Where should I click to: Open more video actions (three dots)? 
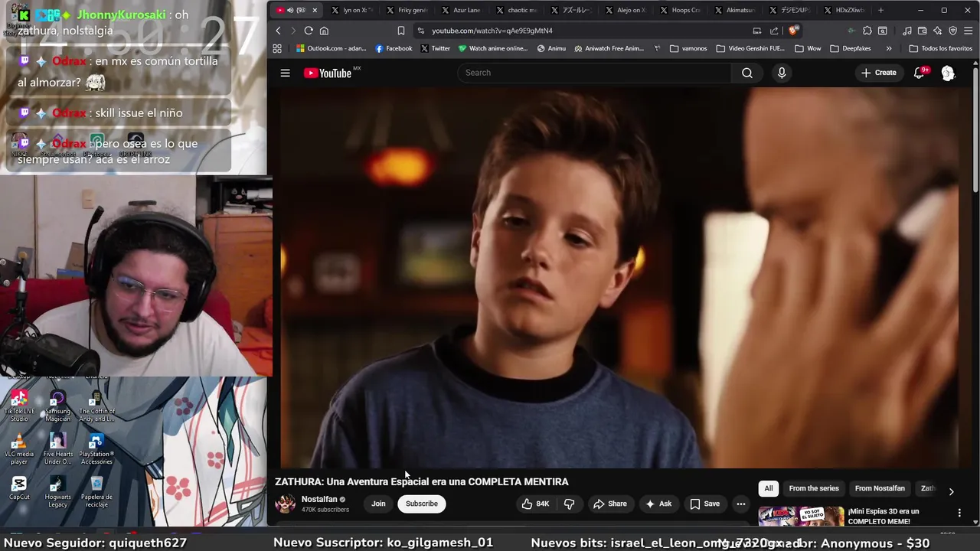coord(740,504)
